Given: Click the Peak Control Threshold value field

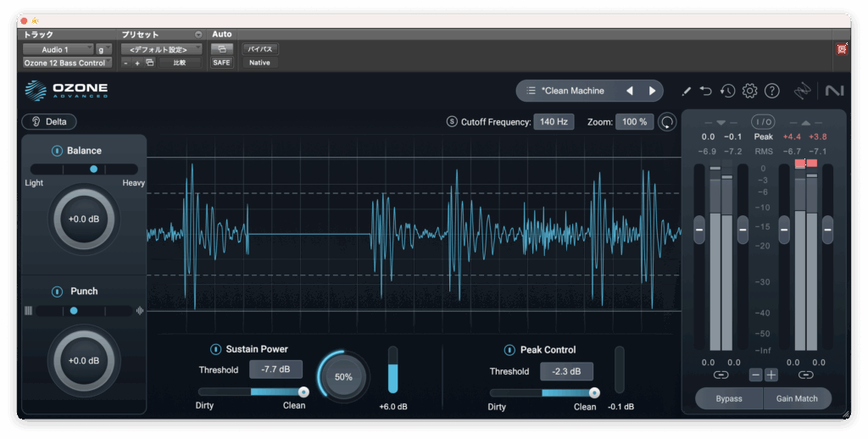Looking at the screenshot, I should point(566,371).
